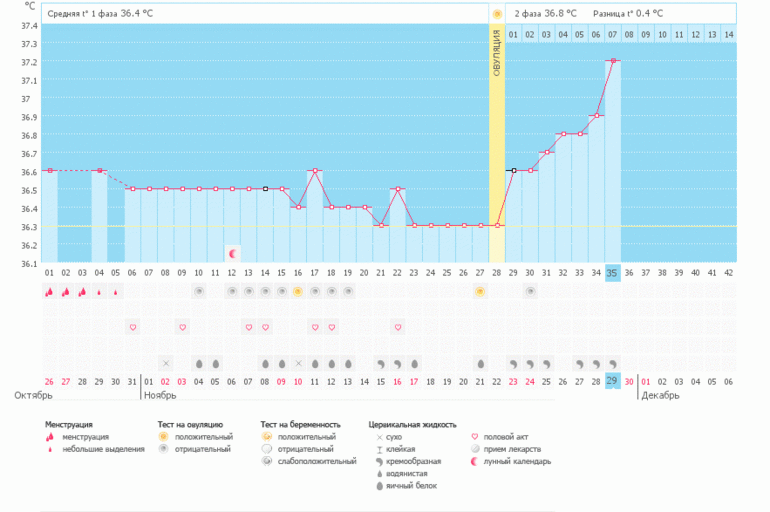Click the highlighted date 29 in the calendar row

tap(613, 381)
